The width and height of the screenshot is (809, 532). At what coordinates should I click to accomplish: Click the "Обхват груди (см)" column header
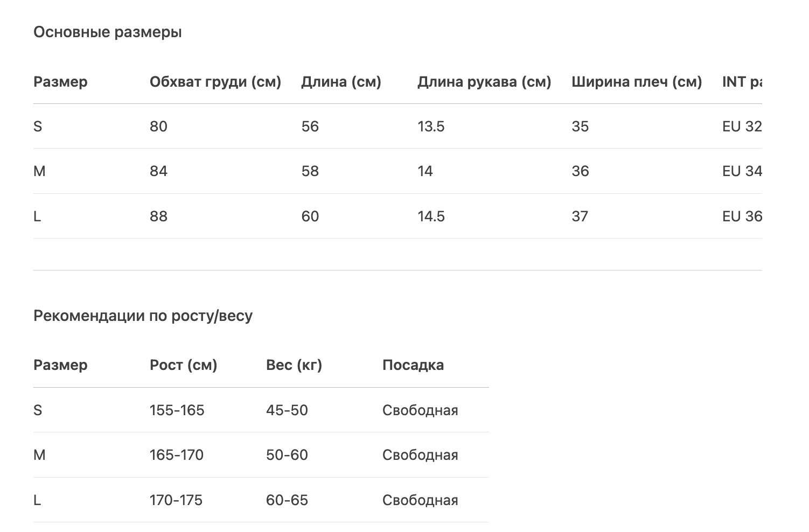(215, 82)
